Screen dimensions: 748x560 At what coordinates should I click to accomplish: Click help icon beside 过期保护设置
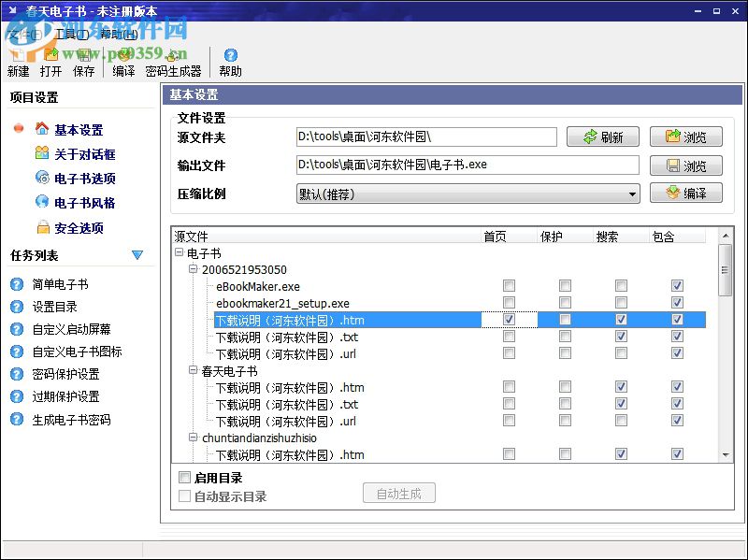17,396
